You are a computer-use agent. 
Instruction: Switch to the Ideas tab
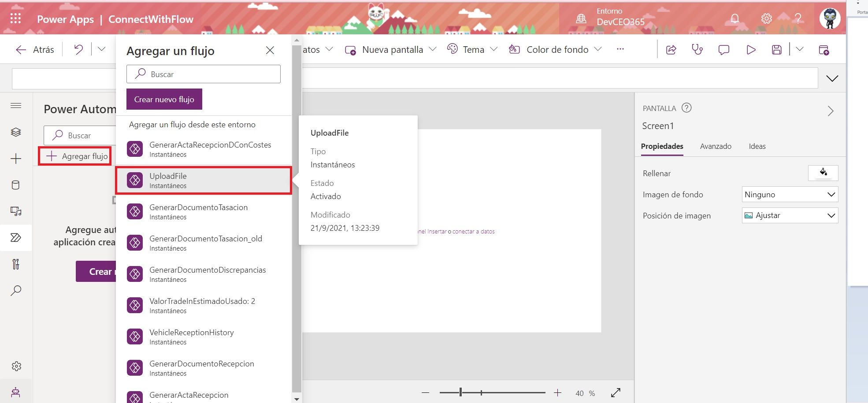click(x=757, y=146)
